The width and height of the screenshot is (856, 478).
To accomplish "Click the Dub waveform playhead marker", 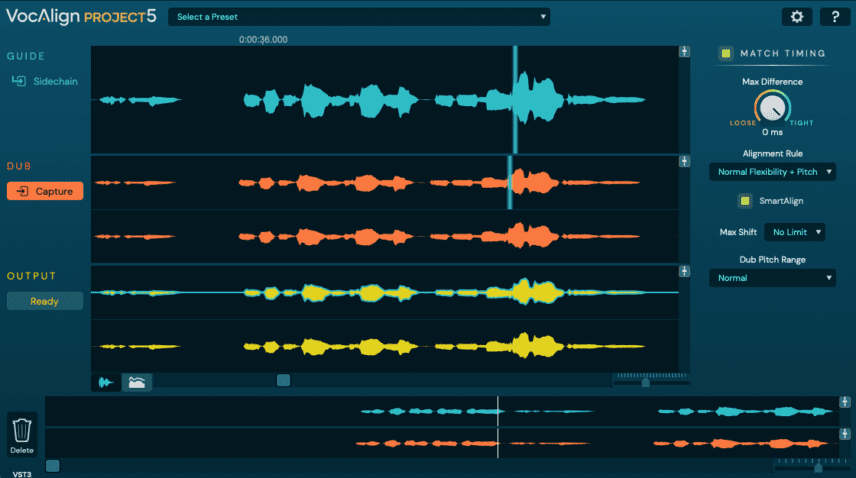I will click(x=510, y=182).
